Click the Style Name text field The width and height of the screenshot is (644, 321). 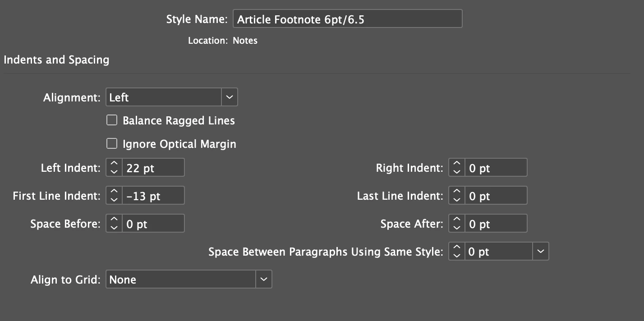(x=347, y=19)
